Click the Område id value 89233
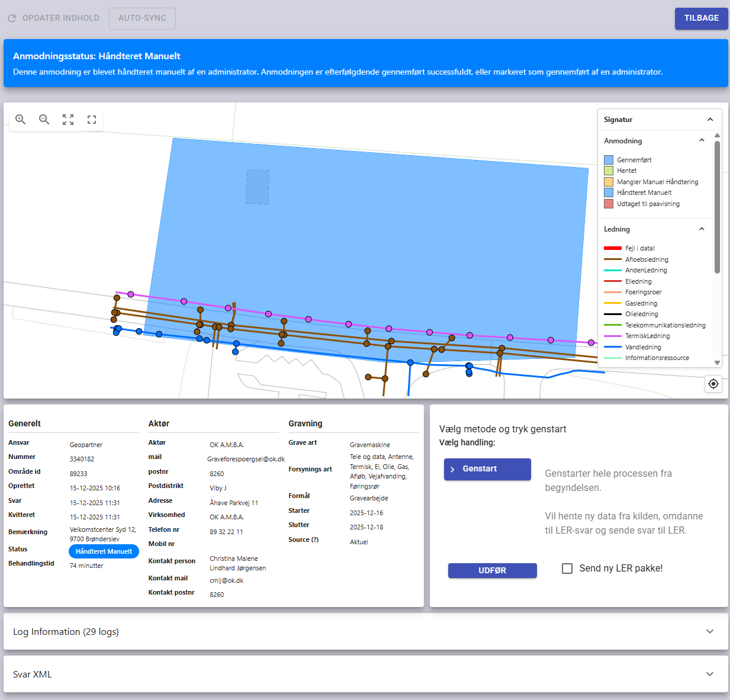Image resolution: width=730 pixels, height=700 pixels. pos(79,474)
